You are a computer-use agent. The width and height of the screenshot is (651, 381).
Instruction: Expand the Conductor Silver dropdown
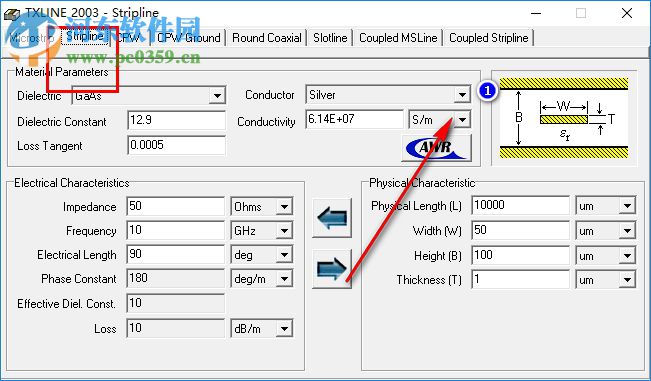click(x=462, y=95)
